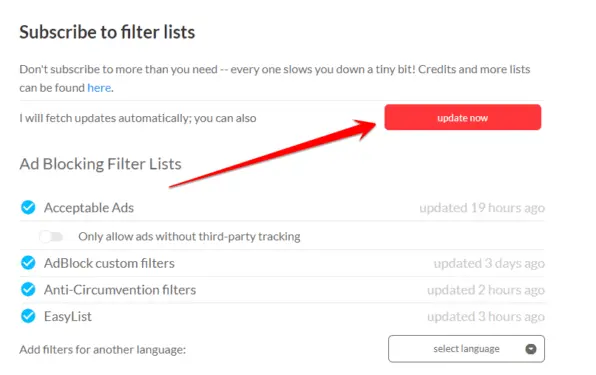Click 'updated 3 days ago' status text
The image size is (596, 375).
point(489,263)
